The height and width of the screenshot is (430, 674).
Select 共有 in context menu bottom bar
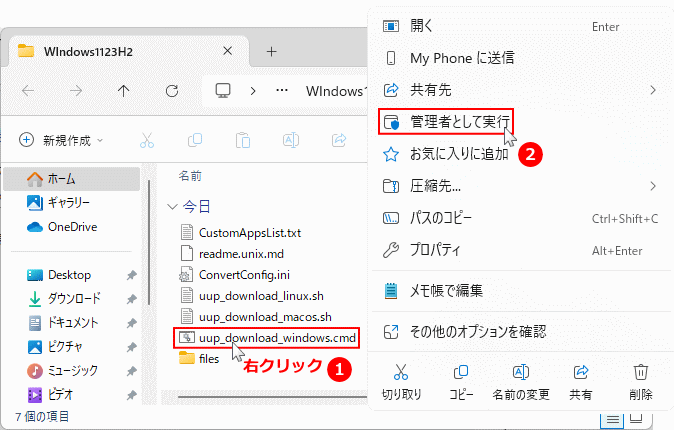coord(581,382)
